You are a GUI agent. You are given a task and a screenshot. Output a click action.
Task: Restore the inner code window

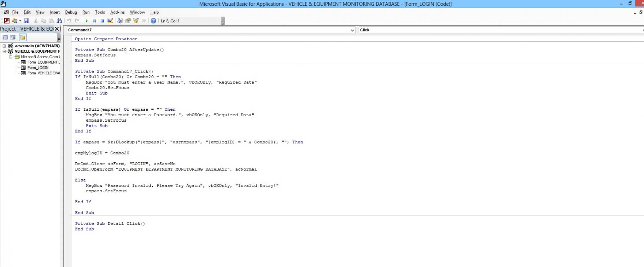tap(641, 12)
